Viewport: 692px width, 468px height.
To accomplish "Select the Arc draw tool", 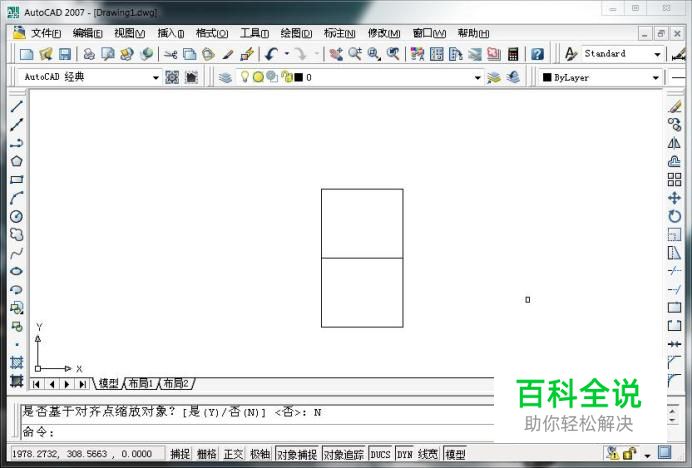I will (17, 198).
